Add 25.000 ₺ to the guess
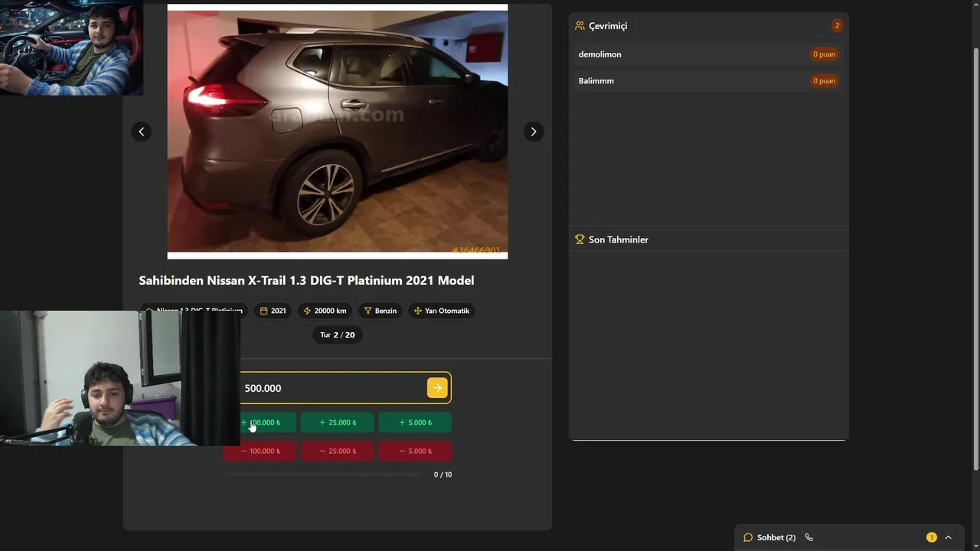 pos(337,422)
